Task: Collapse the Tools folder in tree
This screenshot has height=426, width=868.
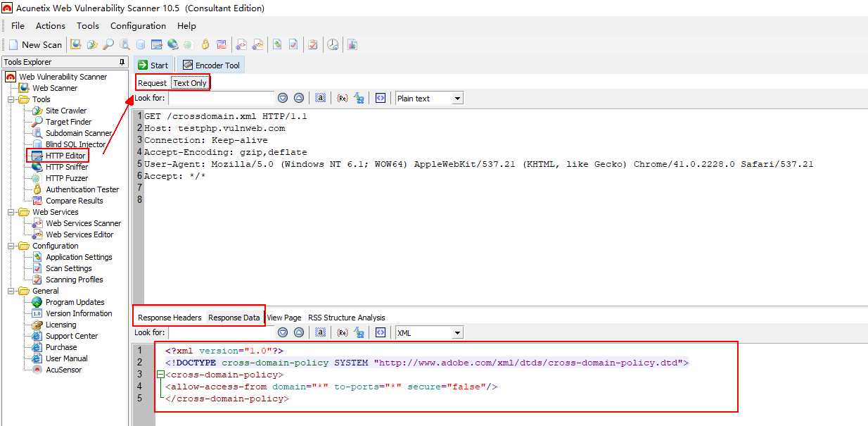Action: click(11, 99)
